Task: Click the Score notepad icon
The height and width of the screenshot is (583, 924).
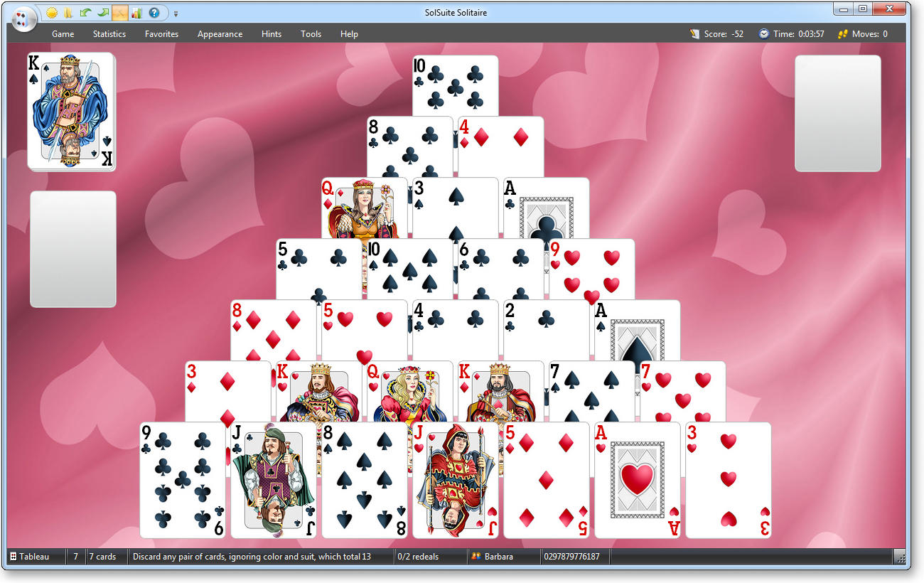Action: click(x=694, y=33)
